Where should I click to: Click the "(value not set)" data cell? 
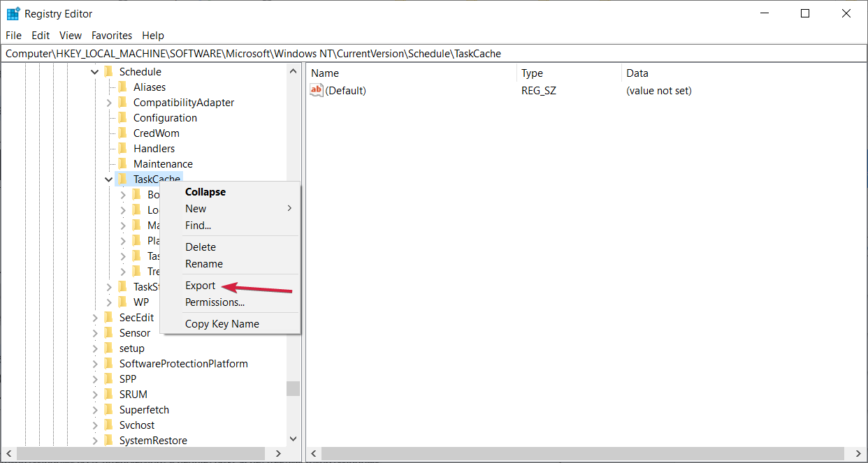[x=659, y=91]
